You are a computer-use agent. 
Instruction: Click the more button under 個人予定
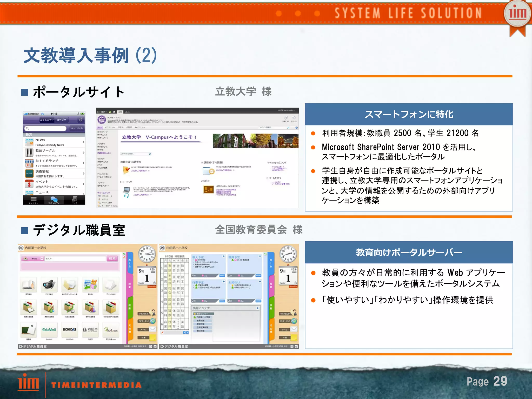[x=222, y=276]
